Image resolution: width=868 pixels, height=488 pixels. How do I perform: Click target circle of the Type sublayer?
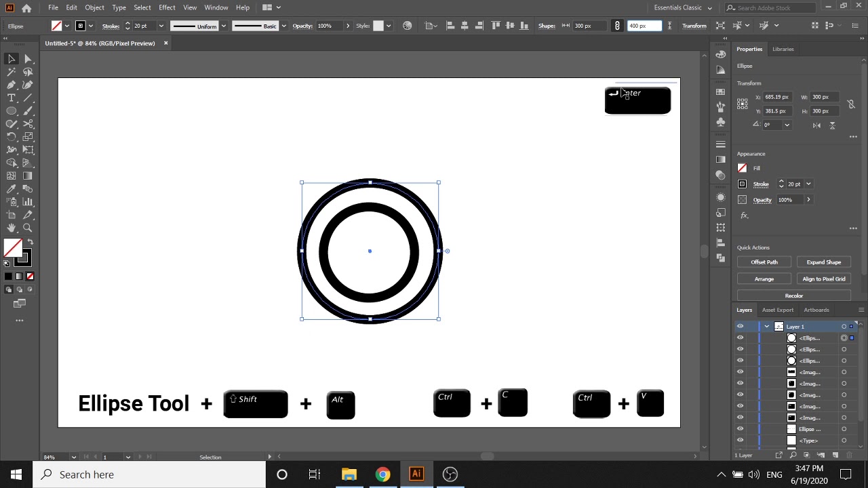coord(844,441)
